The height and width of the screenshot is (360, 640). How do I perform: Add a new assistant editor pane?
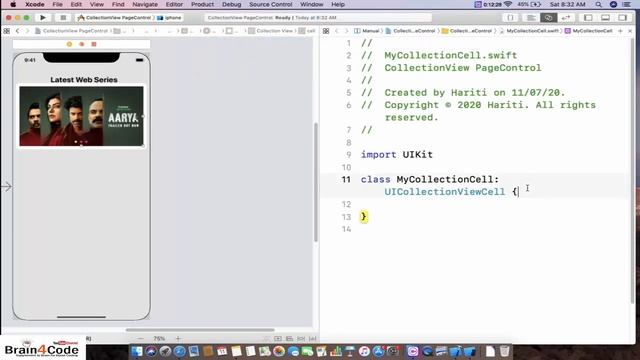(x=620, y=31)
